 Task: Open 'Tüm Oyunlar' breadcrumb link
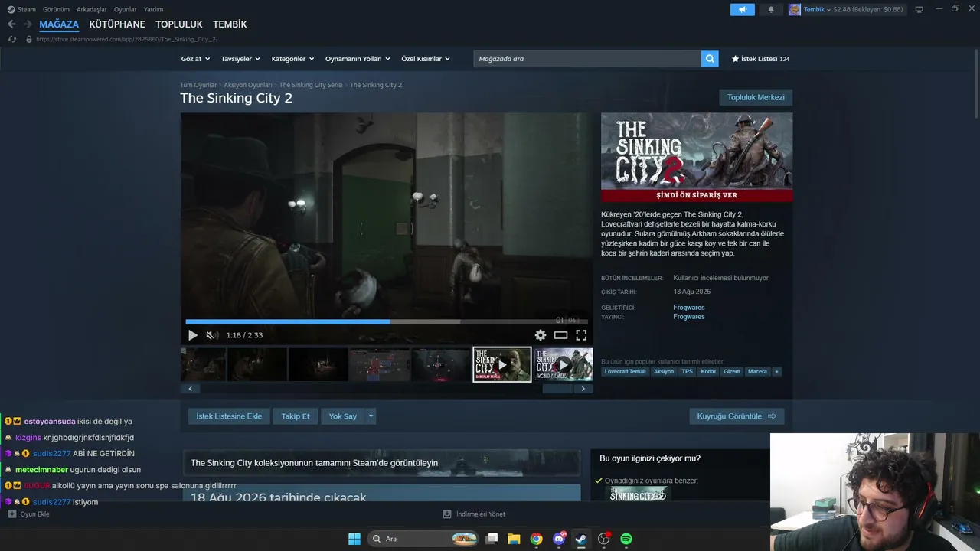tap(198, 85)
